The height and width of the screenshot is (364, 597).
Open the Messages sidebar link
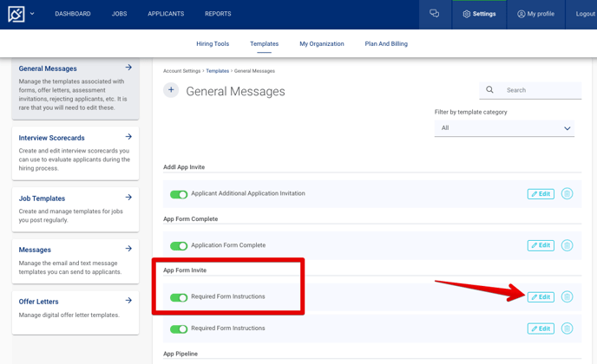point(35,250)
